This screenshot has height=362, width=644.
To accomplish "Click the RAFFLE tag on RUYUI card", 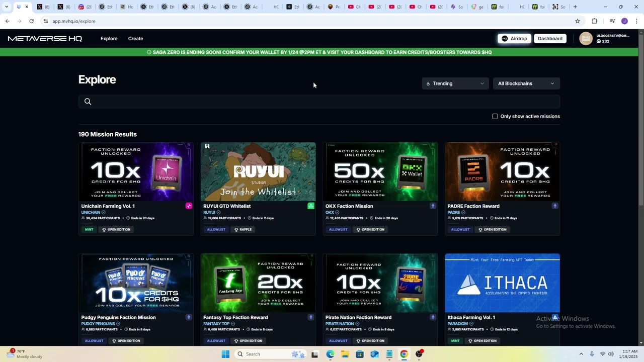I will [243, 229].
